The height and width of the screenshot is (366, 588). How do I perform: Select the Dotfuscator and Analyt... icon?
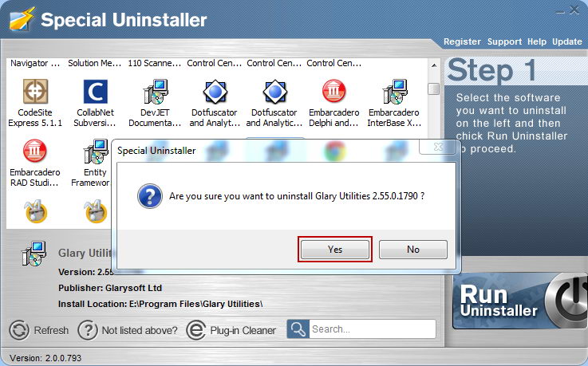(215, 92)
